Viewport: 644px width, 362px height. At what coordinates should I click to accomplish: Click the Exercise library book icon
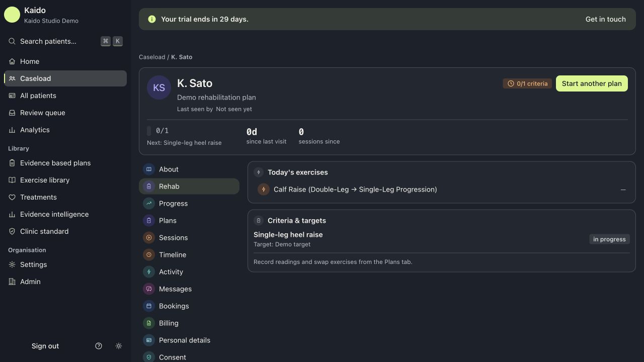pyautogui.click(x=12, y=180)
